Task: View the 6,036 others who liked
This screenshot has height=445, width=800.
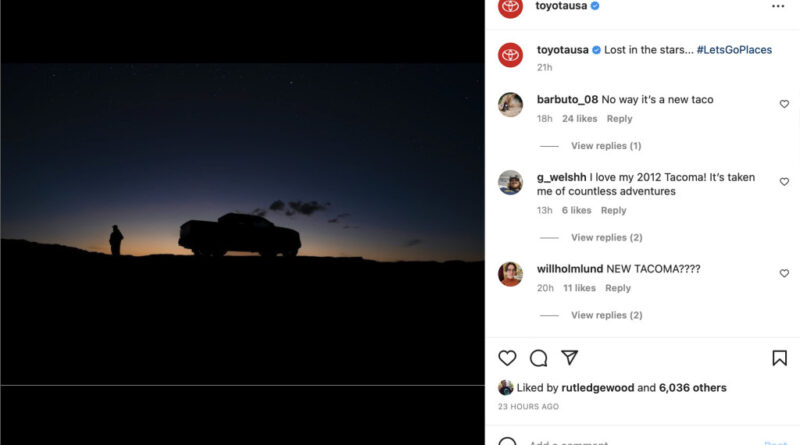Action: 692,388
